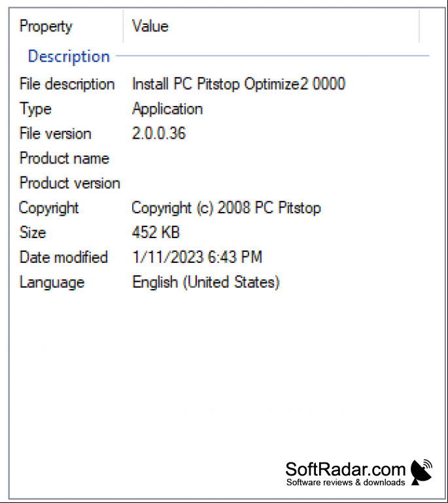Screen dimensions: 448x503
Task: Click the value Install PC Pitstop Optimize2 0000
Action: pyautogui.click(x=239, y=84)
